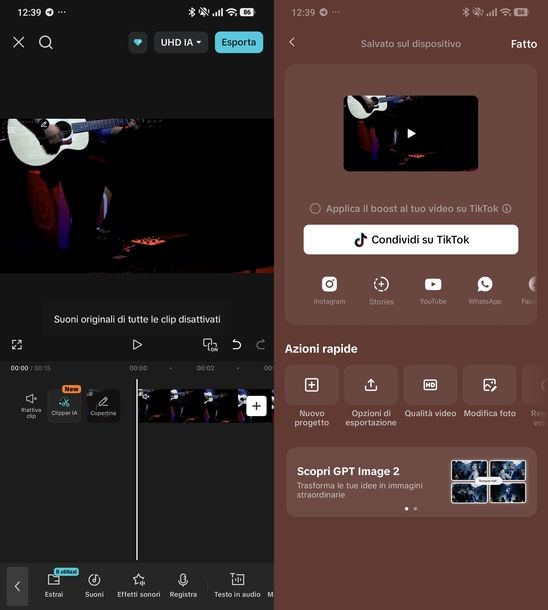Tap Fatto to finish

point(523,44)
